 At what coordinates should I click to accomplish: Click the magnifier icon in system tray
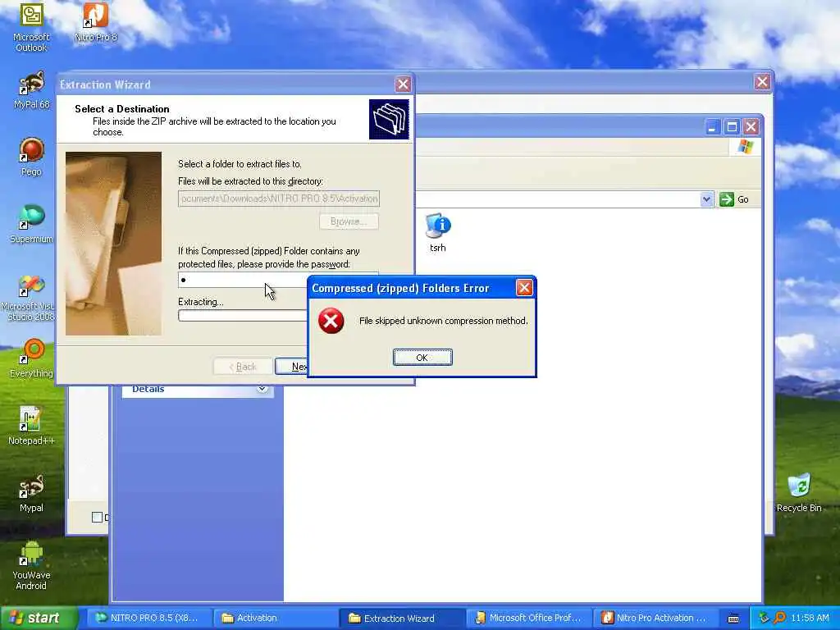point(779,618)
